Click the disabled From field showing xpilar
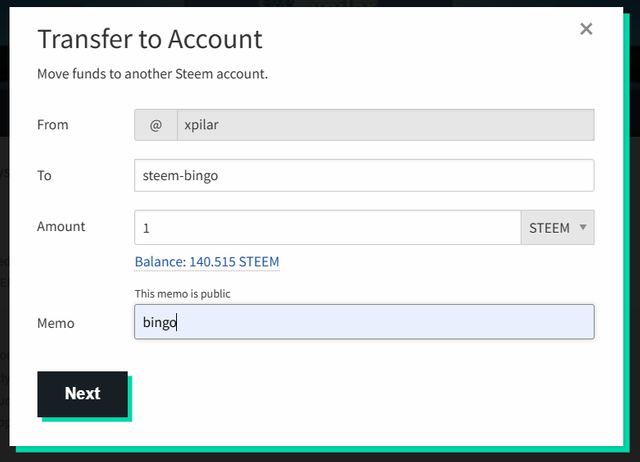This screenshot has width=640, height=462. (386, 125)
